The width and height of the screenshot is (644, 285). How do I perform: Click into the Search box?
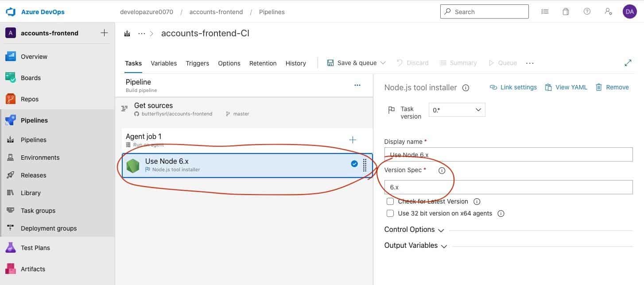click(485, 12)
